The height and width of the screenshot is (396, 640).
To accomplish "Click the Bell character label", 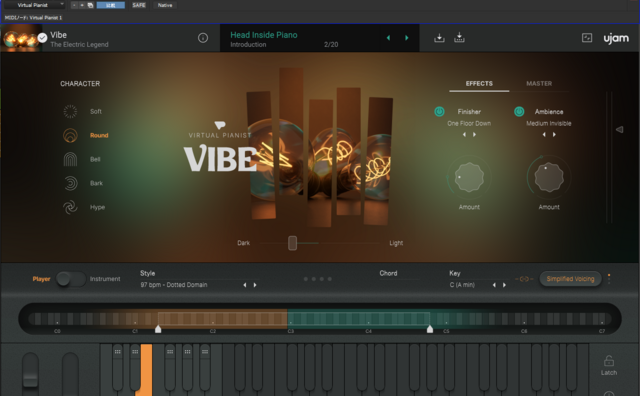I will 95,159.
